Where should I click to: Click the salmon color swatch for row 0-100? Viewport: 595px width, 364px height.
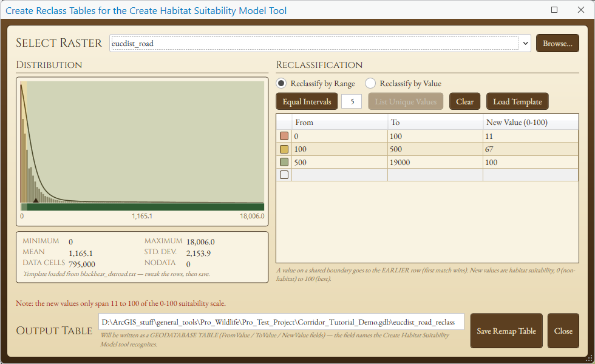click(284, 136)
